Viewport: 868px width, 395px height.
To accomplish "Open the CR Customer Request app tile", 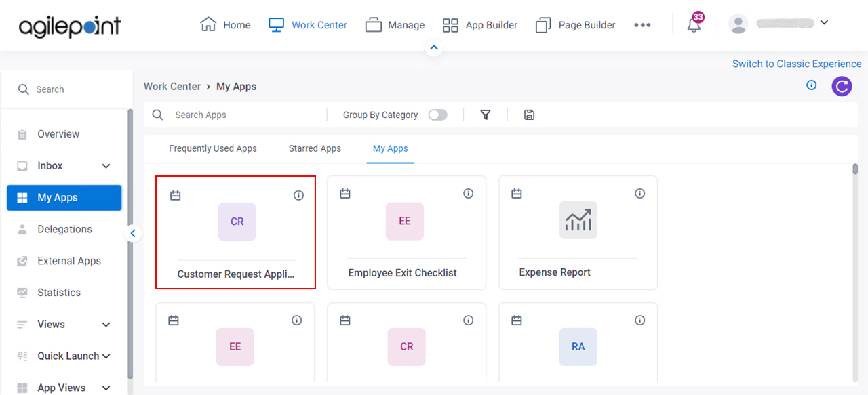I will coord(237,222).
